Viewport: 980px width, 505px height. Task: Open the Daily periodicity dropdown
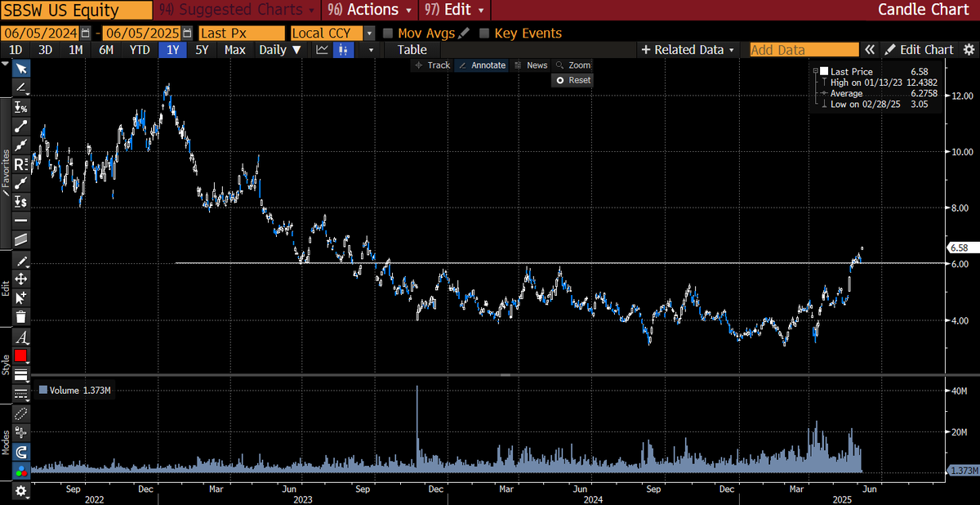click(279, 50)
